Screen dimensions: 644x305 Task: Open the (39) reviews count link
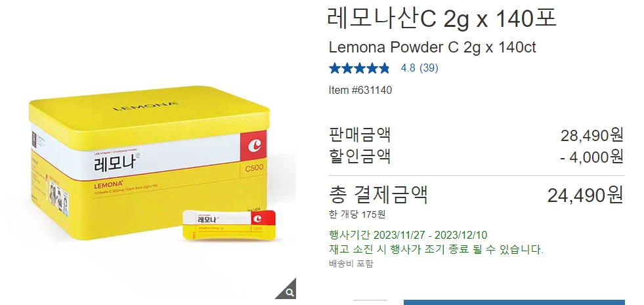(429, 68)
